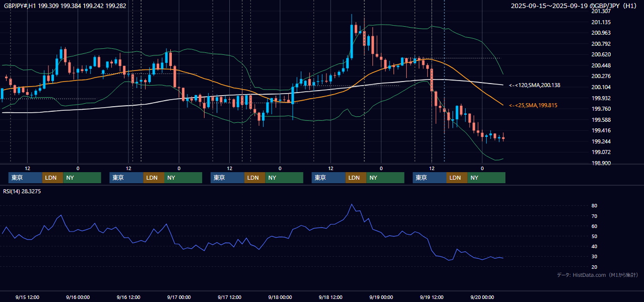644x302 pixels.
Task: Click price axis label 201.135
Action: (x=601, y=22)
